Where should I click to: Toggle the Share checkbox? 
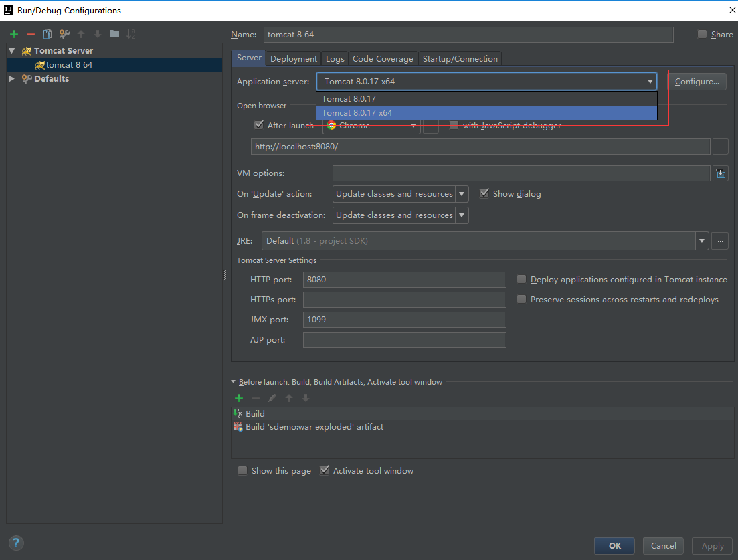click(x=703, y=34)
